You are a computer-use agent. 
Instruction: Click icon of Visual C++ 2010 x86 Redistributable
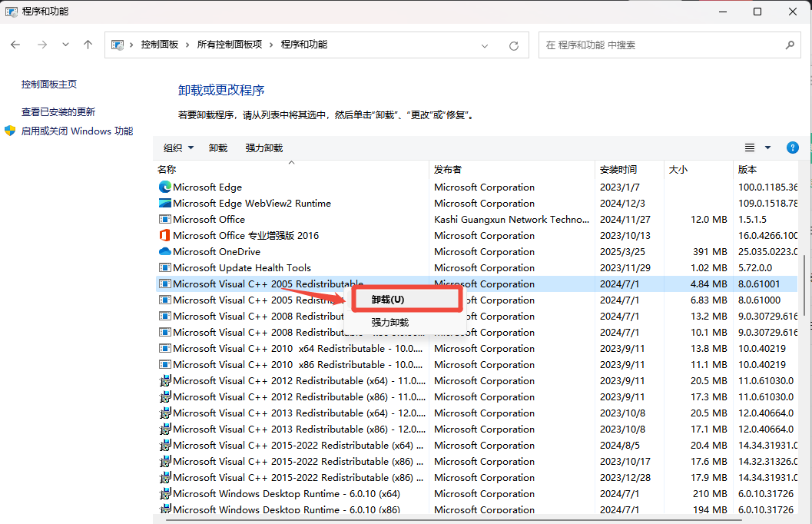pos(164,364)
